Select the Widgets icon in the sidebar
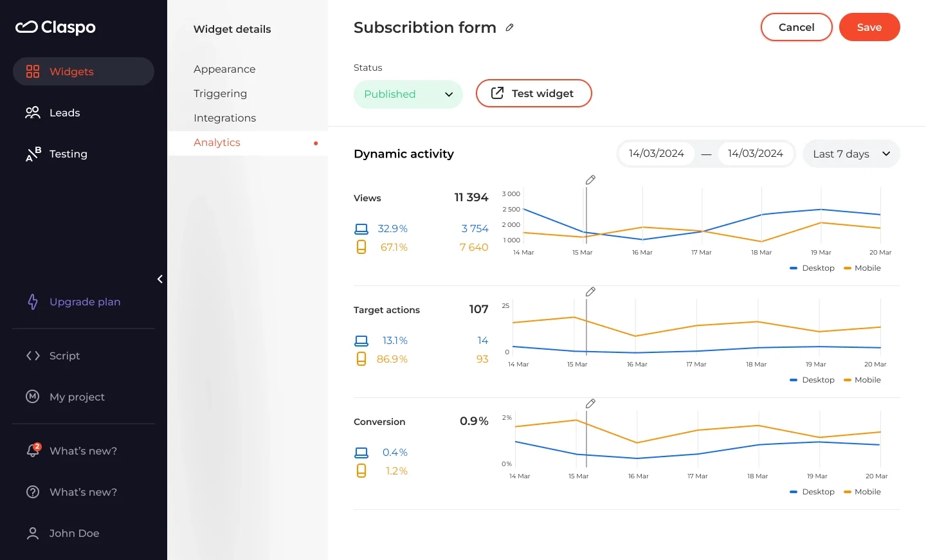The width and height of the screenshot is (926, 560). click(32, 71)
